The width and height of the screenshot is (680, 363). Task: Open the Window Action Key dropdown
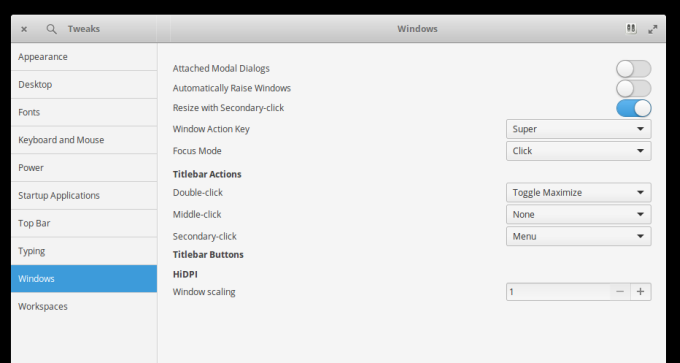pyautogui.click(x=579, y=129)
